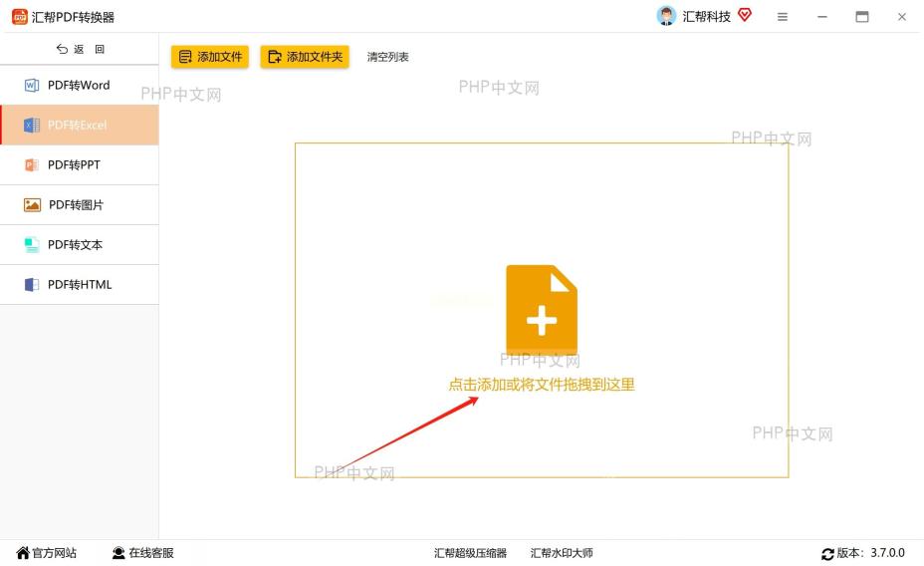The width and height of the screenshot is (924, 566).
Task: Select the PDF转Excel tab
Action: point(80,125)
